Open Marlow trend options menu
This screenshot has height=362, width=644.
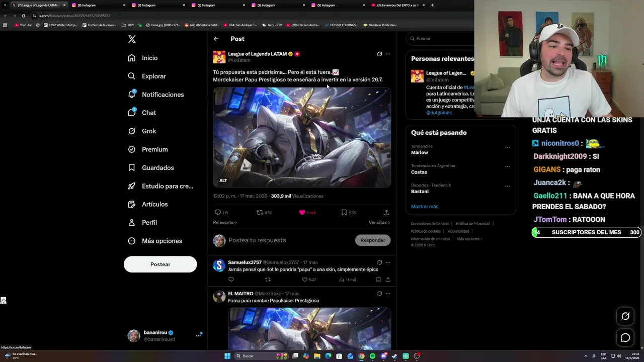[507, 147]
